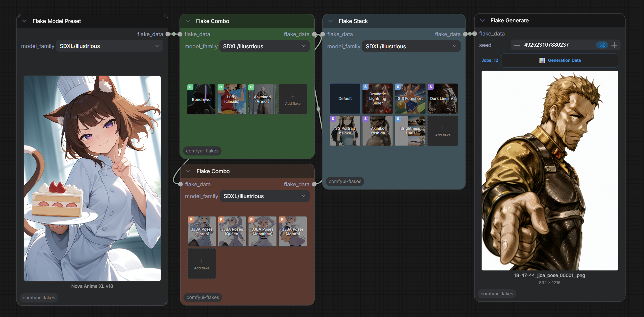
Task: Select the Askeladd (Armor) flake
Action: coord(262,99)
